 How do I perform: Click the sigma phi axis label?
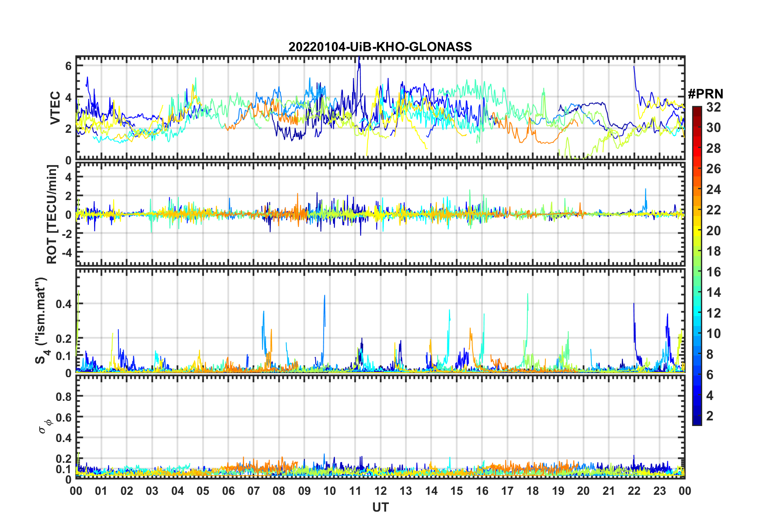pos(45,426)
